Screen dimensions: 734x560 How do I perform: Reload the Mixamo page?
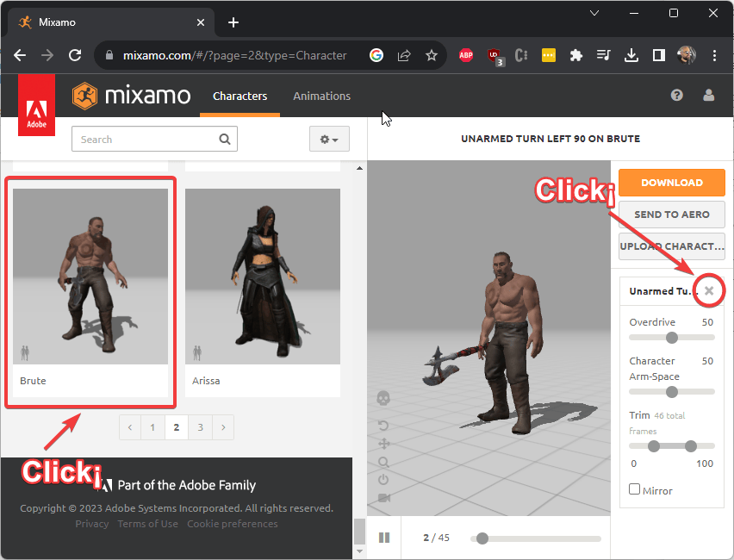75,55
